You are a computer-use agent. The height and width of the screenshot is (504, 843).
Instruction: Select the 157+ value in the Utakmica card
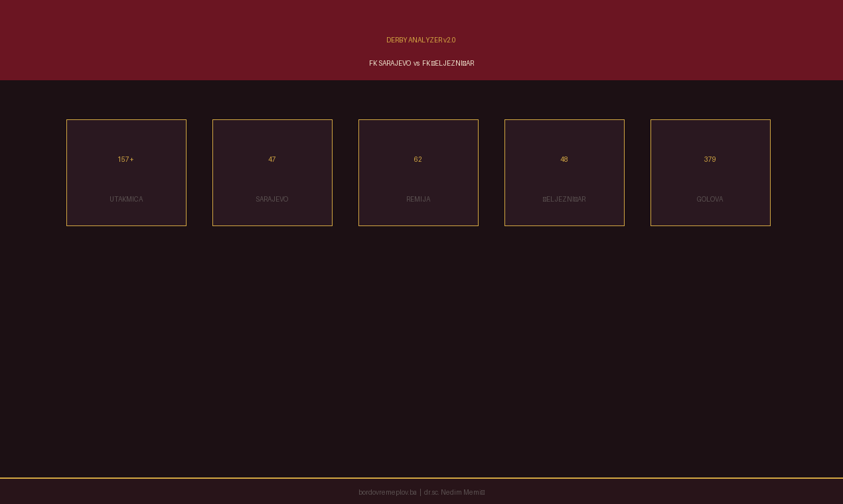click(126, 160)
